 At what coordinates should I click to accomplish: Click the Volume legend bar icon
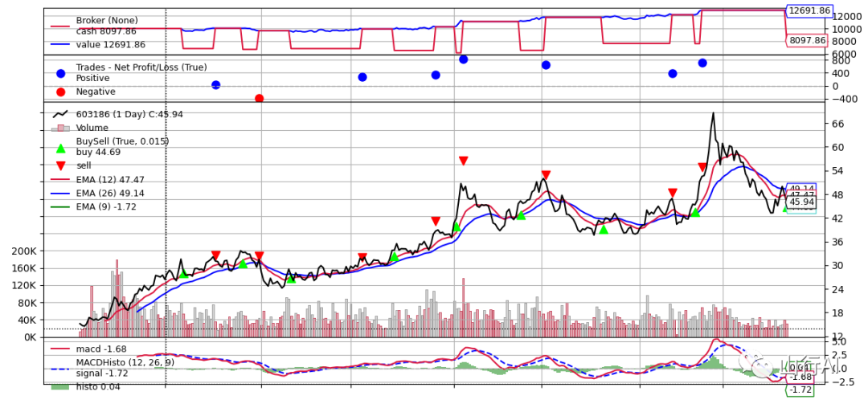click(60, 128)
